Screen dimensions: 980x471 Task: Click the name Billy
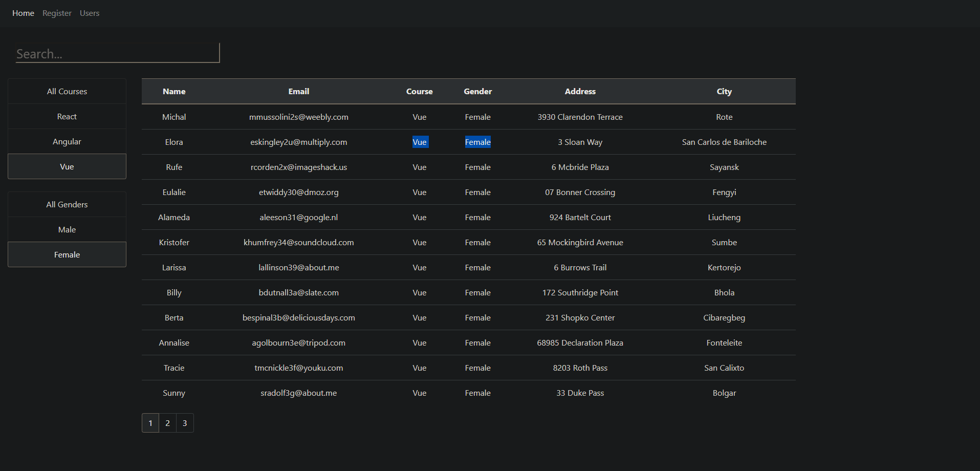(174, 293)
